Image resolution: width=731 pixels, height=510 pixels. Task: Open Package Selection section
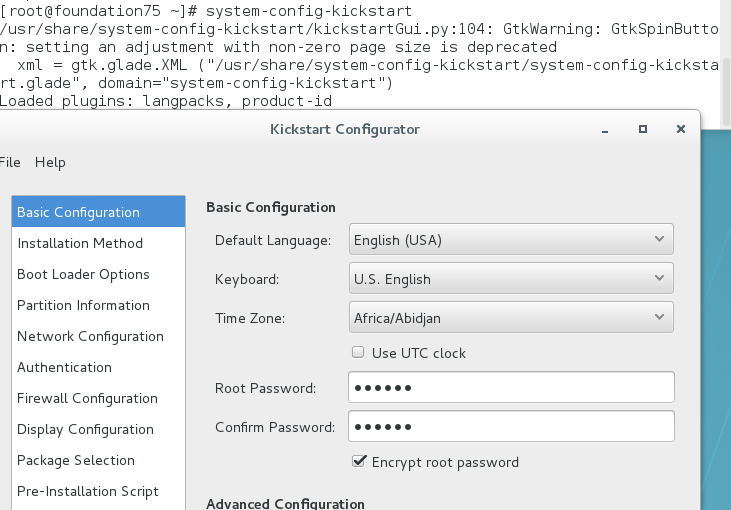pyautogui.click(x=98, y=460)
